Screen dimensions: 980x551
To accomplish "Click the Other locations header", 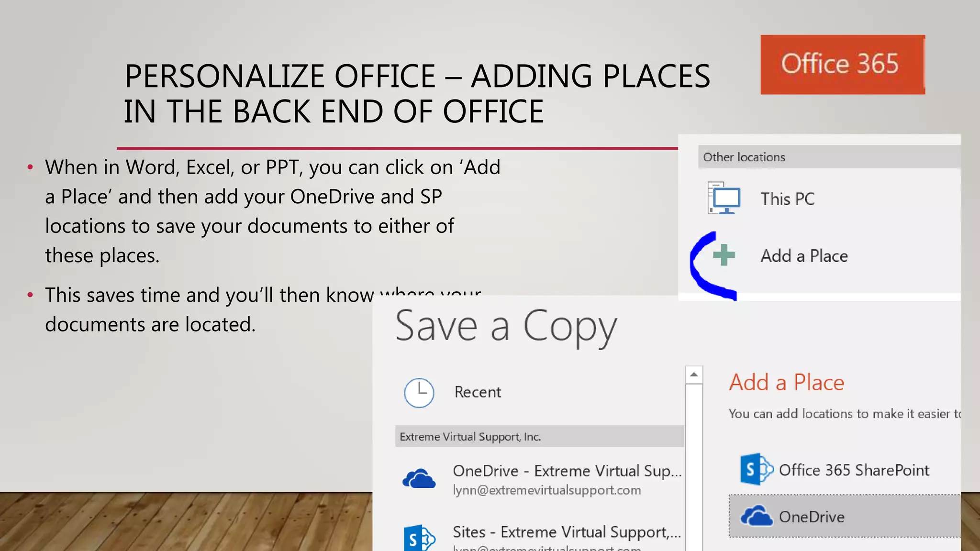I will click(829, 157).
